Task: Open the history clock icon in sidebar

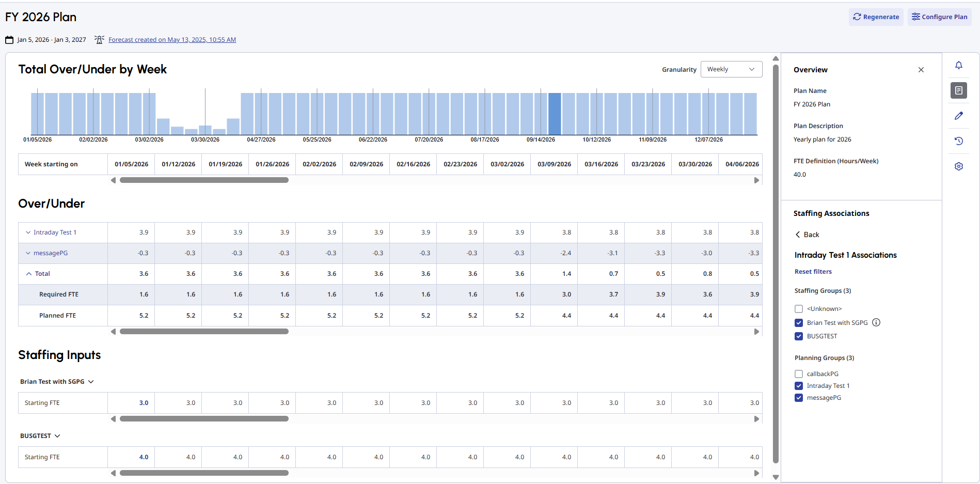Action: [x=958, y=141]
